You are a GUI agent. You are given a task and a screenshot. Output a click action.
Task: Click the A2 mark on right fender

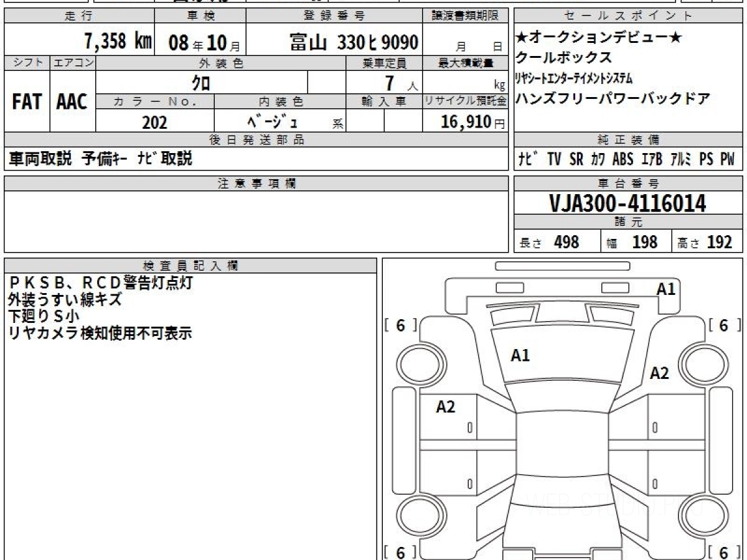click(660, 373)
